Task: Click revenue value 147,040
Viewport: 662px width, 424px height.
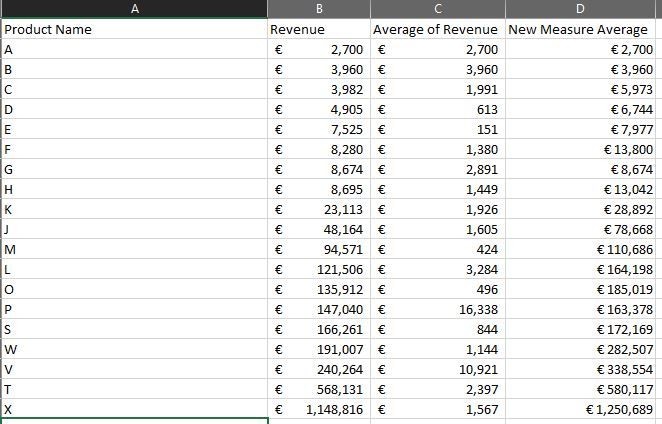Action: pos(319,309)
